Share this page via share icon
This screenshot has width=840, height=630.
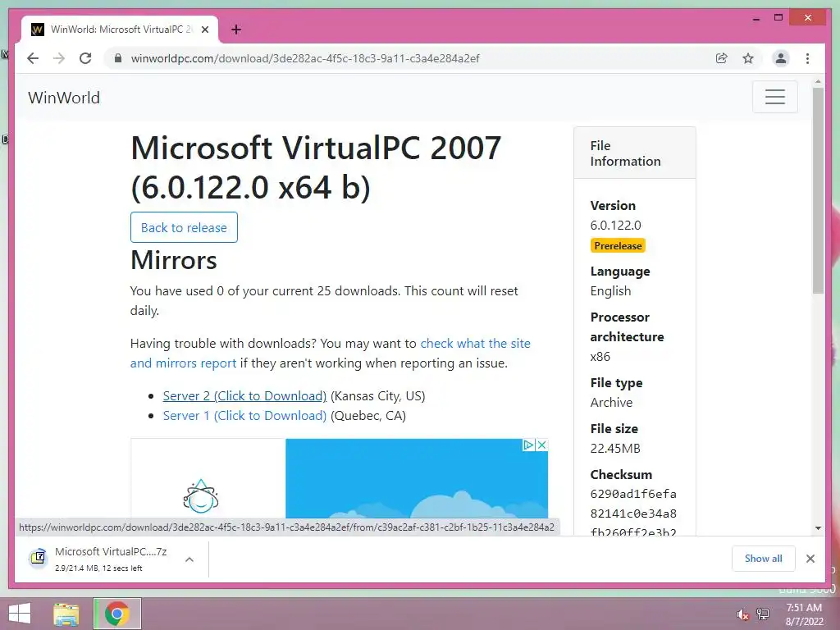[722, 58]
